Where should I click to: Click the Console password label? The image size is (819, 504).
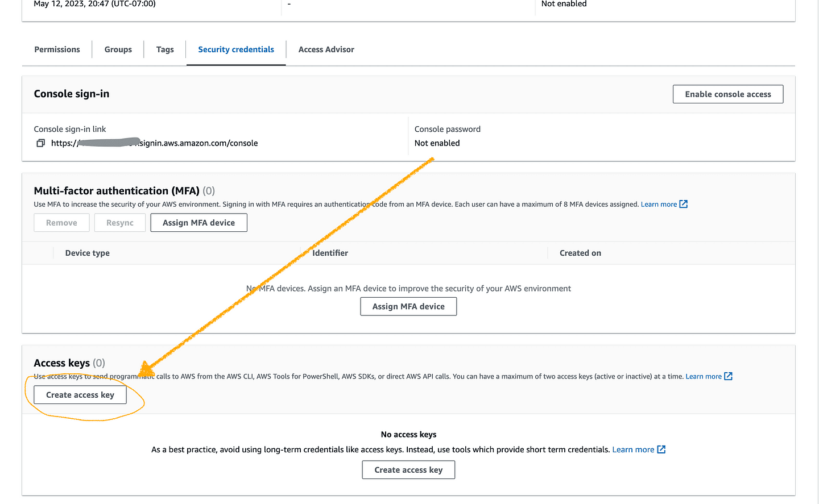tap(448, 129)
